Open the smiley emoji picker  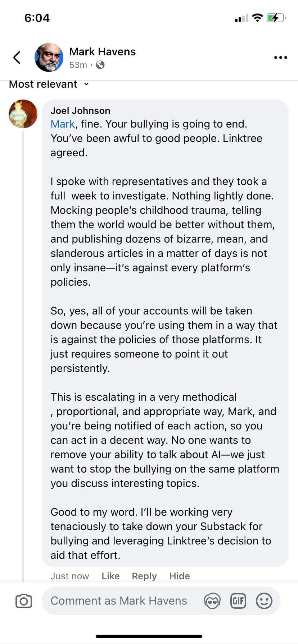(x=264, y=601)
